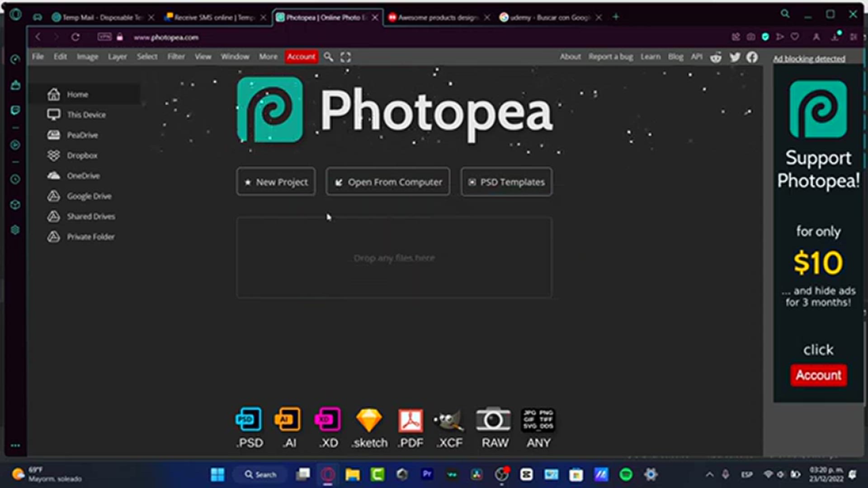Open the Edit menu
This screenshot has width=868, height=488.
pos(60,56)
